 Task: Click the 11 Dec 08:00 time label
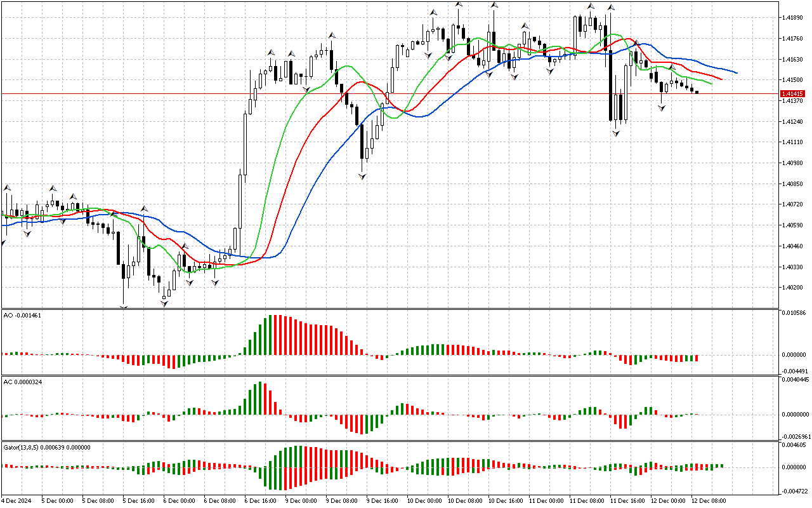(x=586, y=500)
